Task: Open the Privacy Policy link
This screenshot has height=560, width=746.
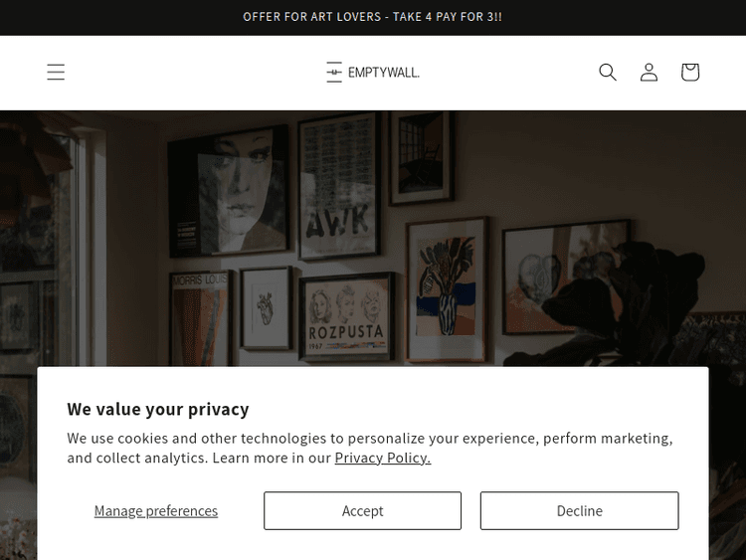Action: click(382, 458)
